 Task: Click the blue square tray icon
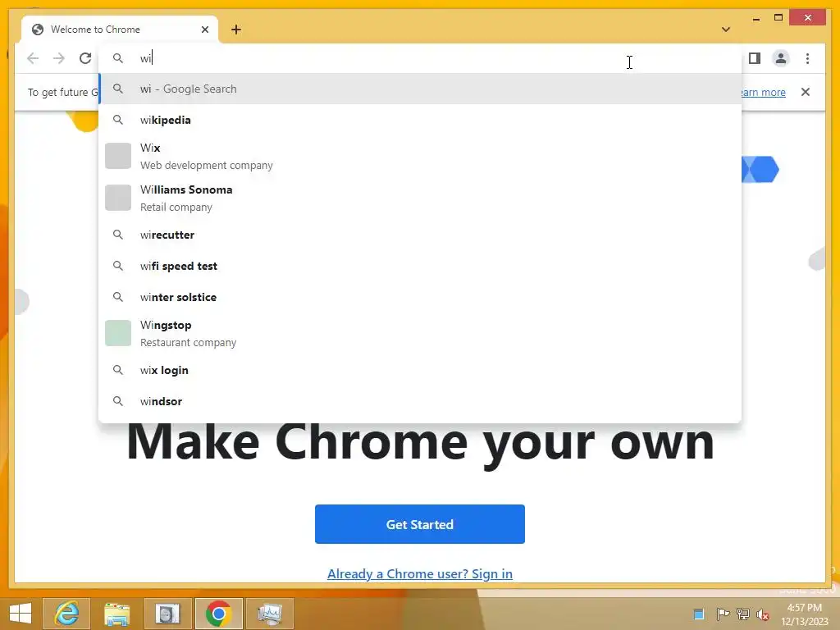click(x=699, y=614)
